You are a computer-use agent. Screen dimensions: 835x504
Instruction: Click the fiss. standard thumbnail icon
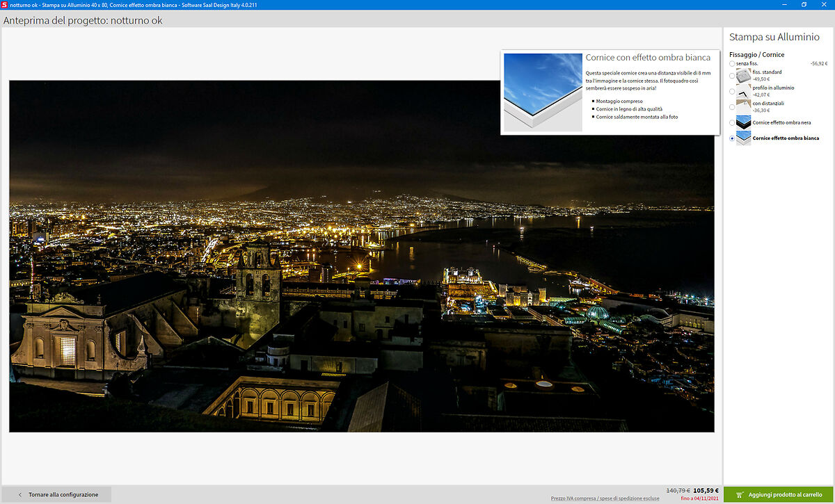tap(743, 76)
